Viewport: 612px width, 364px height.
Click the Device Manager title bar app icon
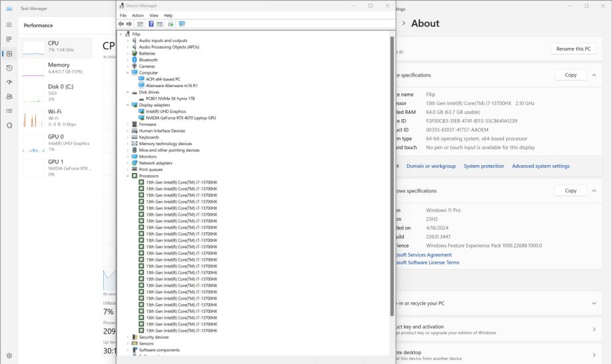[x=122, y=5]
